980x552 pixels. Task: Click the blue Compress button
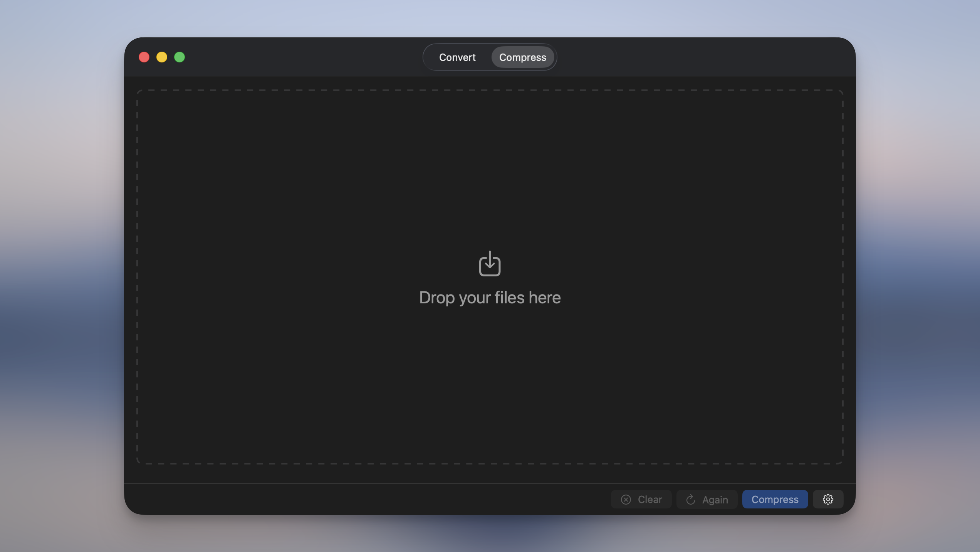(x=775, y=499)
